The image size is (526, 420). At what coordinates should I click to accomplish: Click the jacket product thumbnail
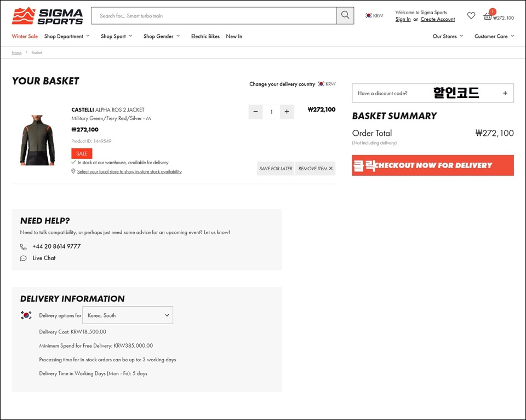coord(37,140)
